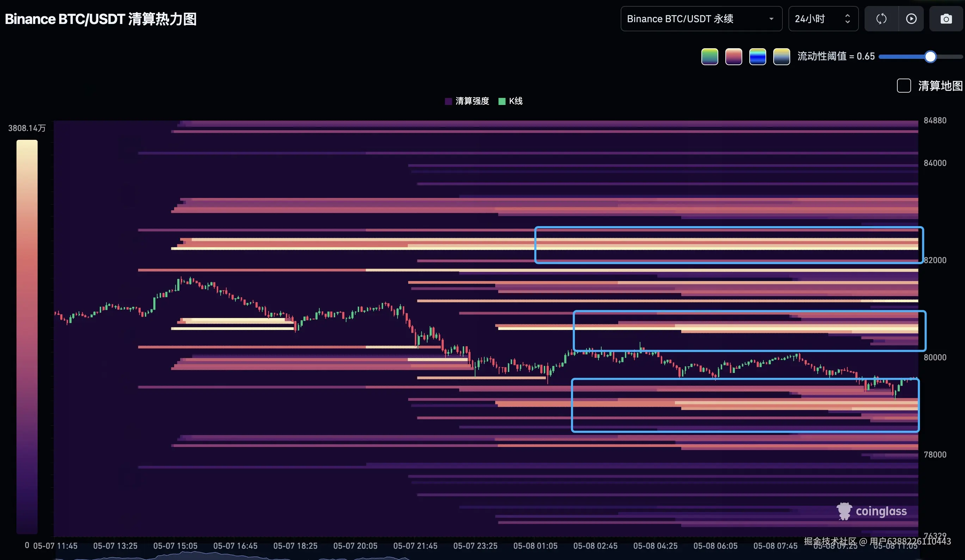The height and width of the screenshot is (560, 965).
Task: Click the 05-07 23:25 time axis label
Action: tap(475, 546)
